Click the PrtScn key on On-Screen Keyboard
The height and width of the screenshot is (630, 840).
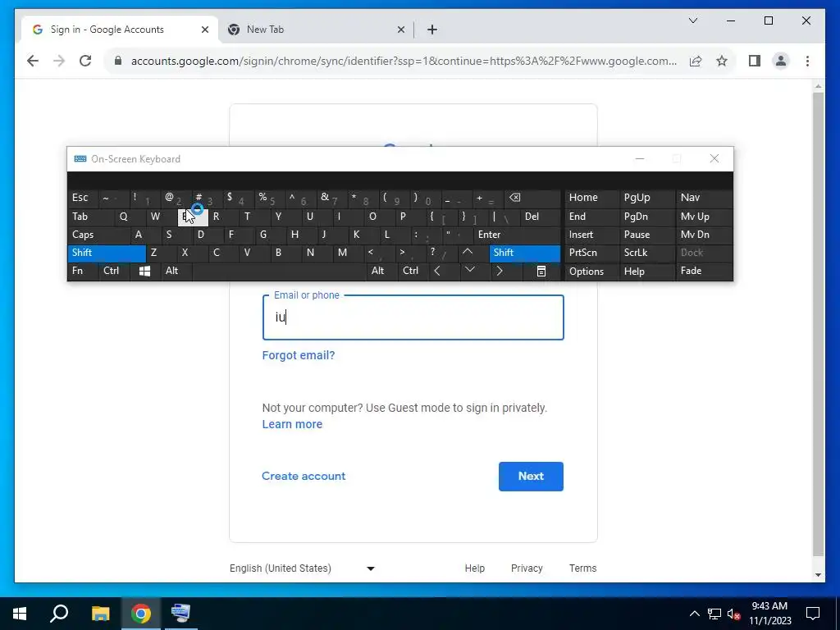(x=592, y=253)
